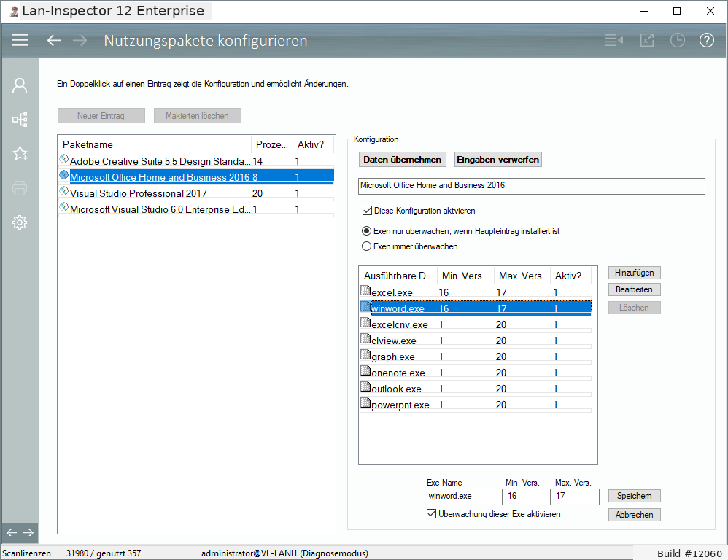Toggle 'Diese Konfiguration aktivieren' checkbox
Viewport: 728px width, 560px height.
pos(367,211)
